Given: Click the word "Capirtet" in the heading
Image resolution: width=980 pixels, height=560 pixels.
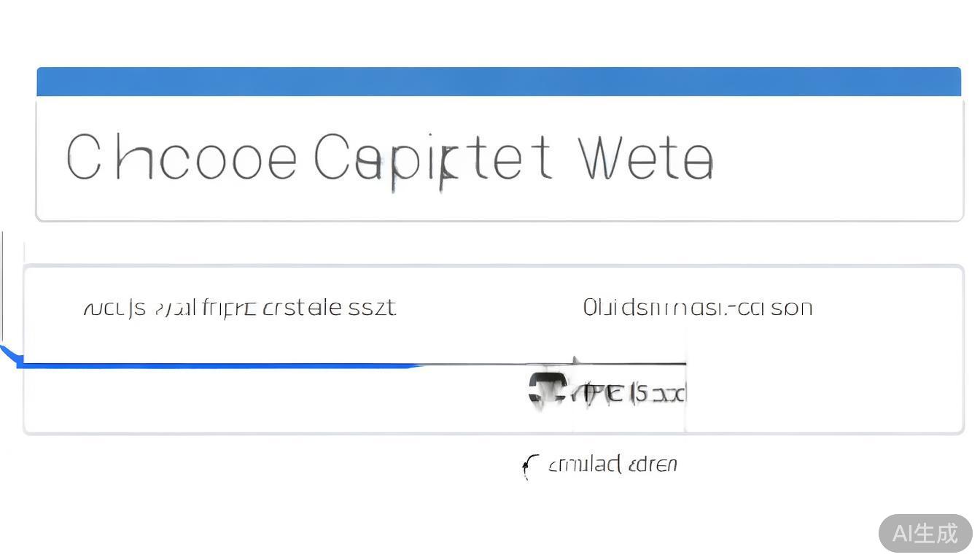Looking at the screenshot, I should (432, 158).
